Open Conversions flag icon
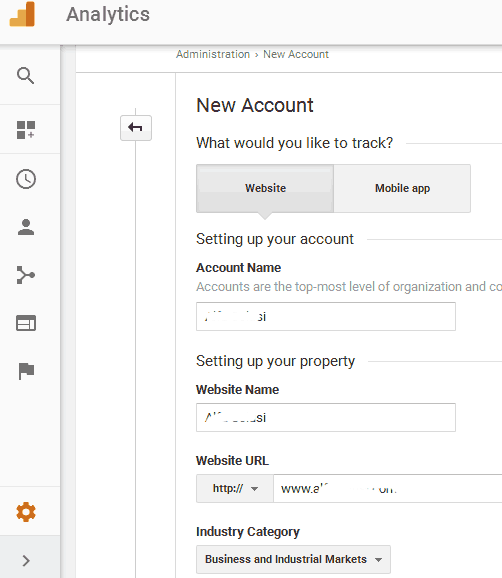This screenshot has height=578, width=502. pyautogui.click(x=26, y=371)
